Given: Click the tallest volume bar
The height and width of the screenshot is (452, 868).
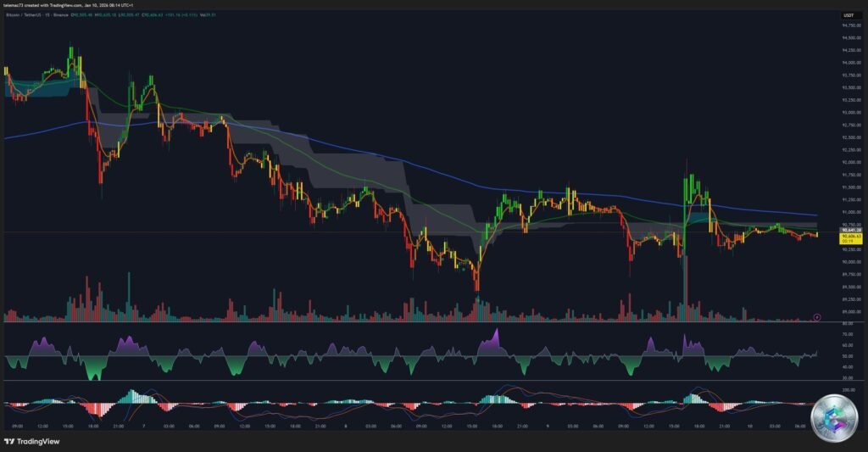Looking at the screenshot, I should [x=685, y=288].
